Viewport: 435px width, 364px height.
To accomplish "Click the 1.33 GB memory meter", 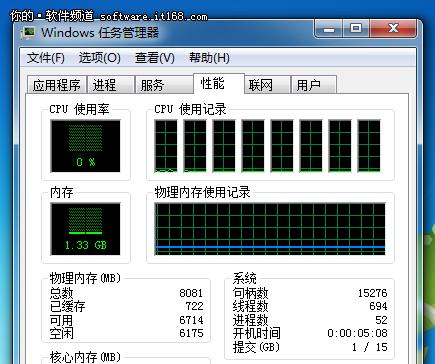I will [85, 229].
